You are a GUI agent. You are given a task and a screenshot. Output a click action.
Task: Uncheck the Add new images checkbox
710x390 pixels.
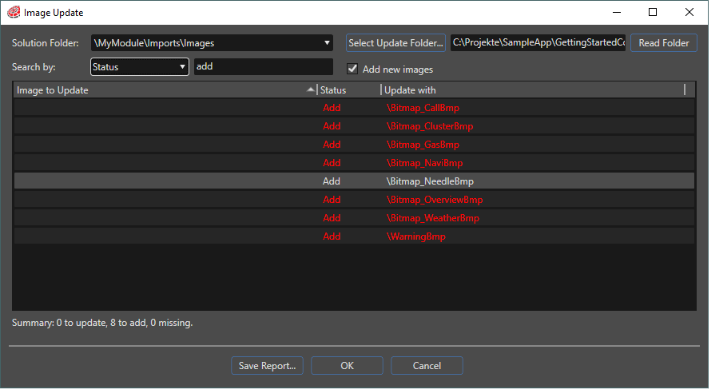(352, 69)
